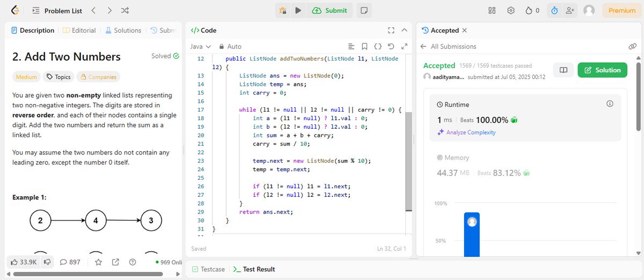This screenshot has height=280, width=644.
Task: Click the streak flame counter
Action: click(532, 10)
